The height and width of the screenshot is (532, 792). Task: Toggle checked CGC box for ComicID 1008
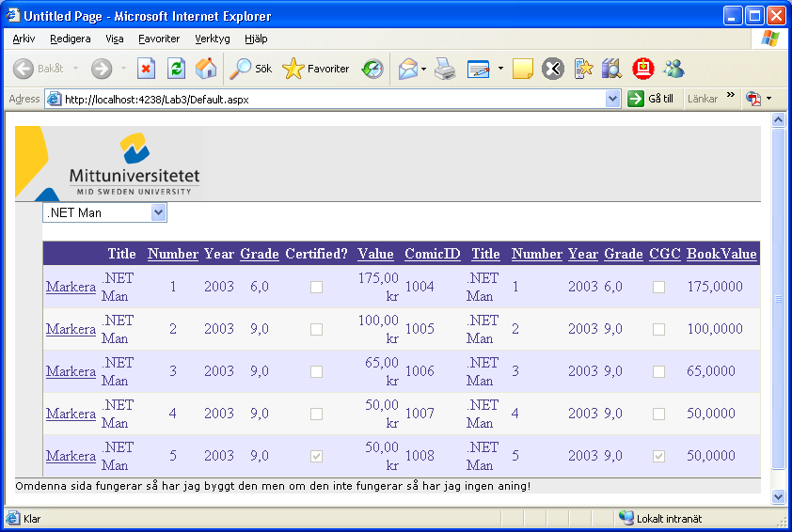pyautogui.click(x=658, y=456)
